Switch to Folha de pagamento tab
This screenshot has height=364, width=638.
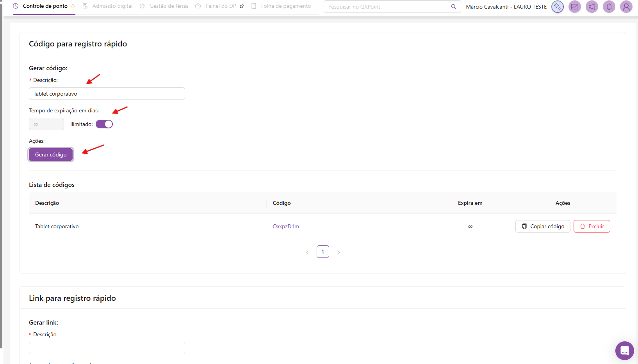pos(286,6)
